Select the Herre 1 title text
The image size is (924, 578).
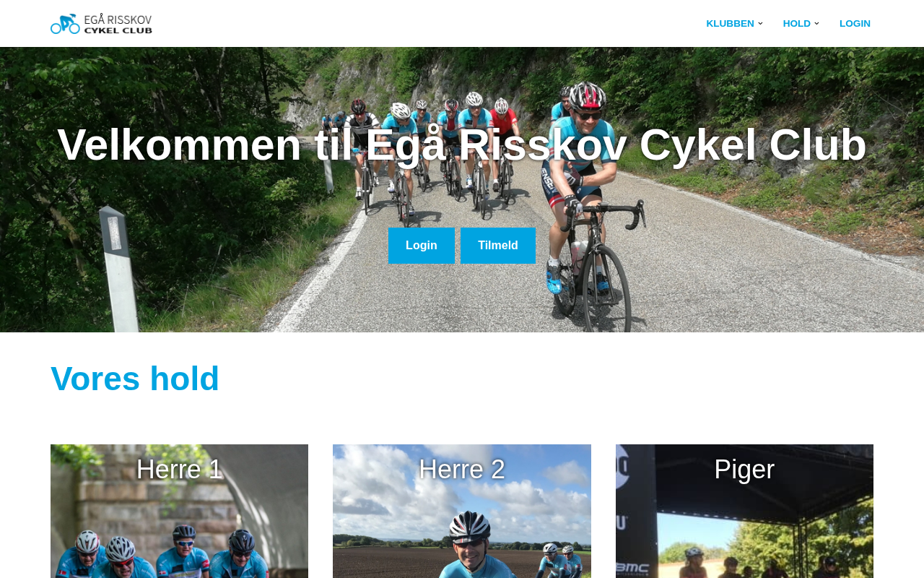point(179,470)
